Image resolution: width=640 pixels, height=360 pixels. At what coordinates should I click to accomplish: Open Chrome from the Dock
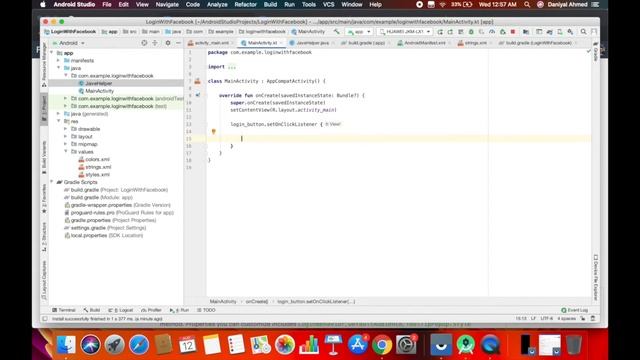(x=382, y=345)
